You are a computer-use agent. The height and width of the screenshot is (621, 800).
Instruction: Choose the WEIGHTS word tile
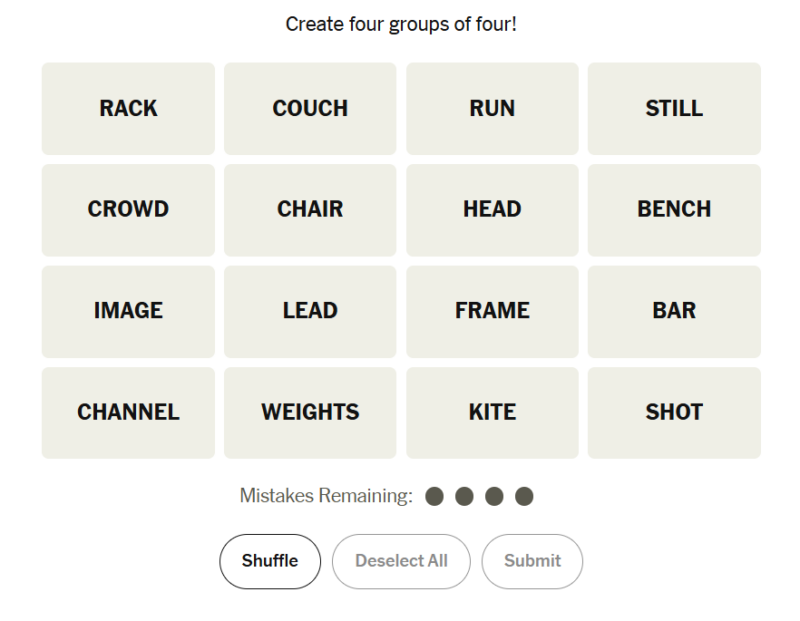310,412
